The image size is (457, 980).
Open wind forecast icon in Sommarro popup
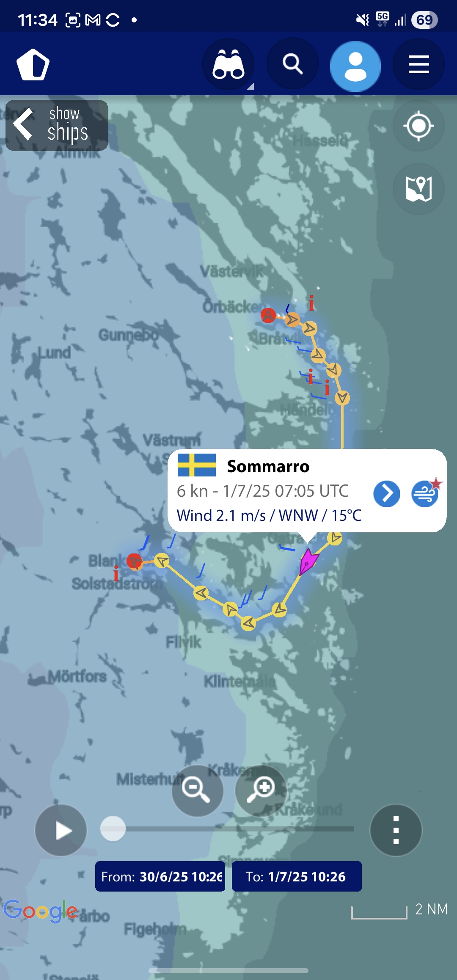426,493
